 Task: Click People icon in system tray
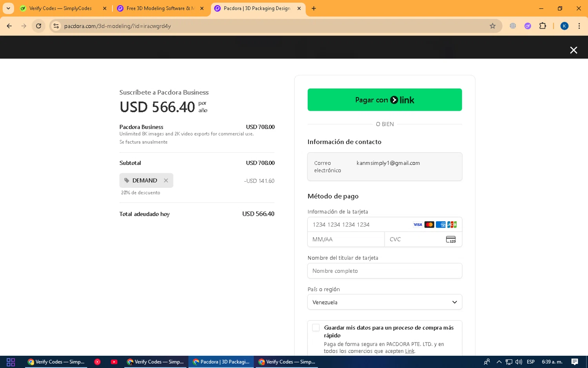[x=487, y=362]
